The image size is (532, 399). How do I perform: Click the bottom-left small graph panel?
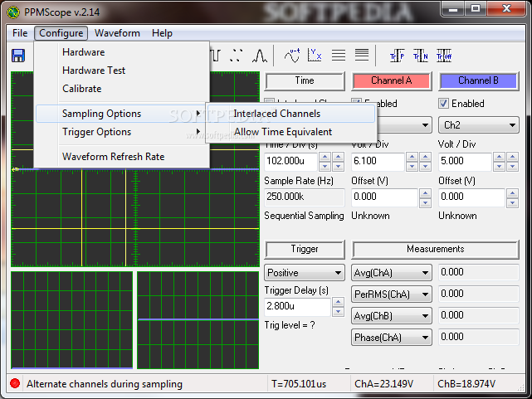point(71,320)
